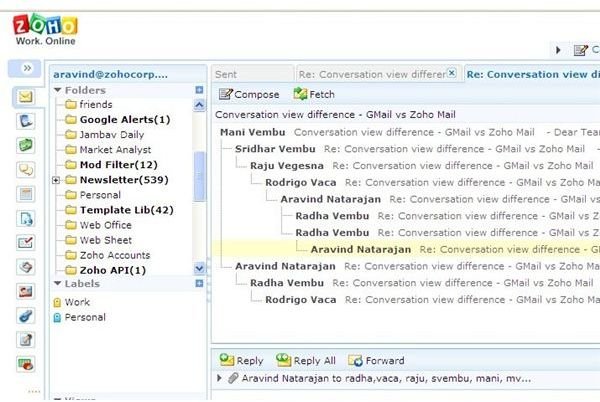Expand the left sidebar with double-arrow button

pyautogui.click(x=25, y=68)
